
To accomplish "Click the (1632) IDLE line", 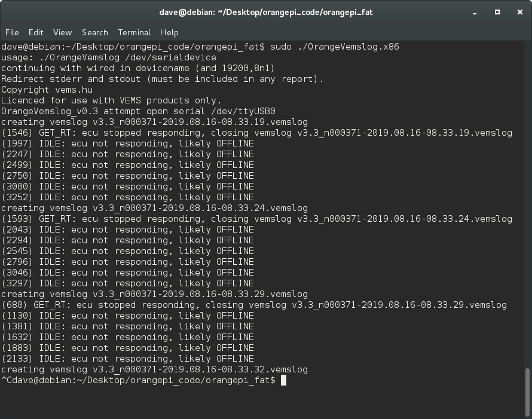I will click(x=127, y=338).
